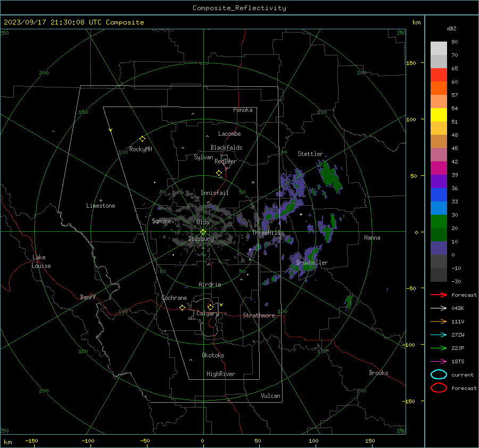Click the small green echo northwest of Brooks
Screen dimensions: 479x448
349,301
